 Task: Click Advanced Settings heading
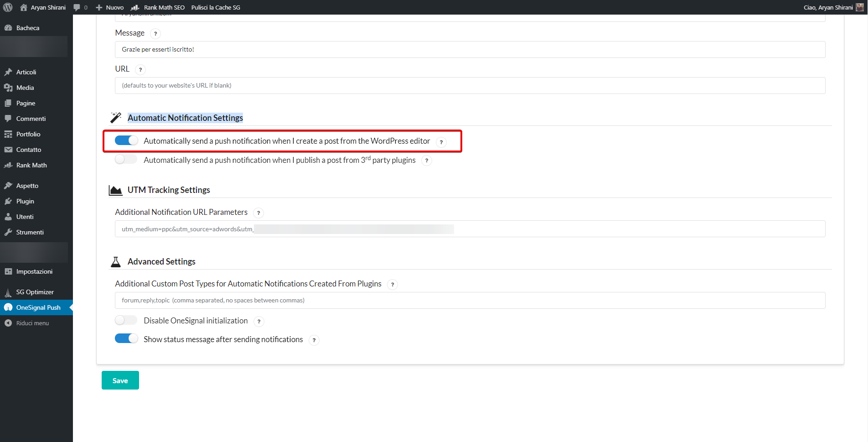coord(161,261)
